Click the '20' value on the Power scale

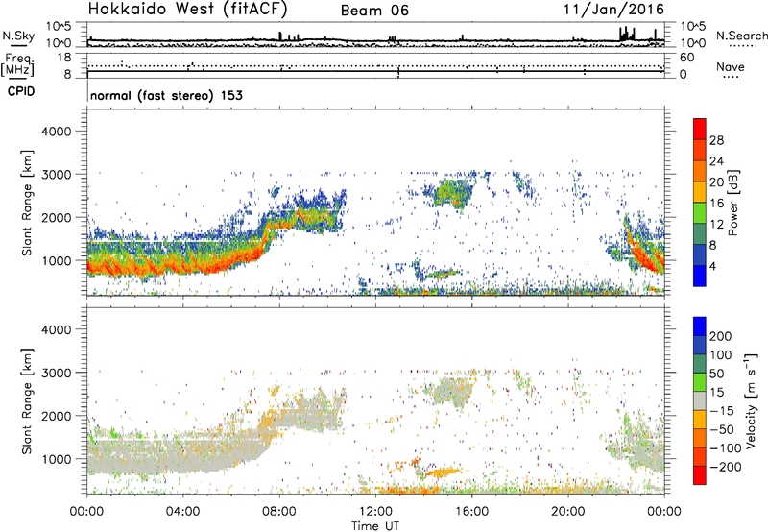point(716,182)
